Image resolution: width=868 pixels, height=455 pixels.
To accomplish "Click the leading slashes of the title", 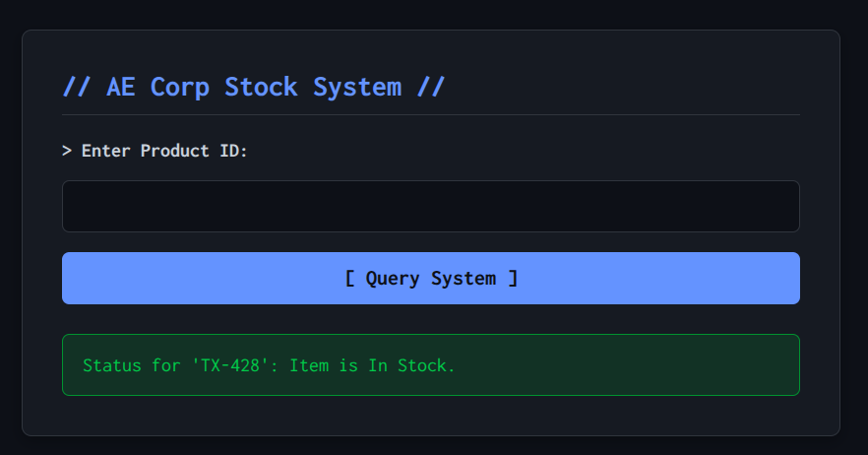I will [77, 87].
